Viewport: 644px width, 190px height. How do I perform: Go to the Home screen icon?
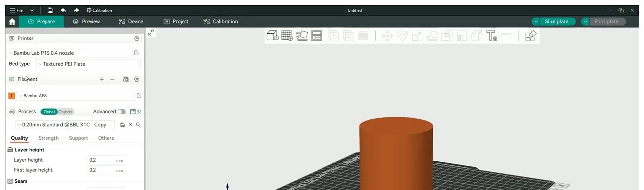click(12, 22)
